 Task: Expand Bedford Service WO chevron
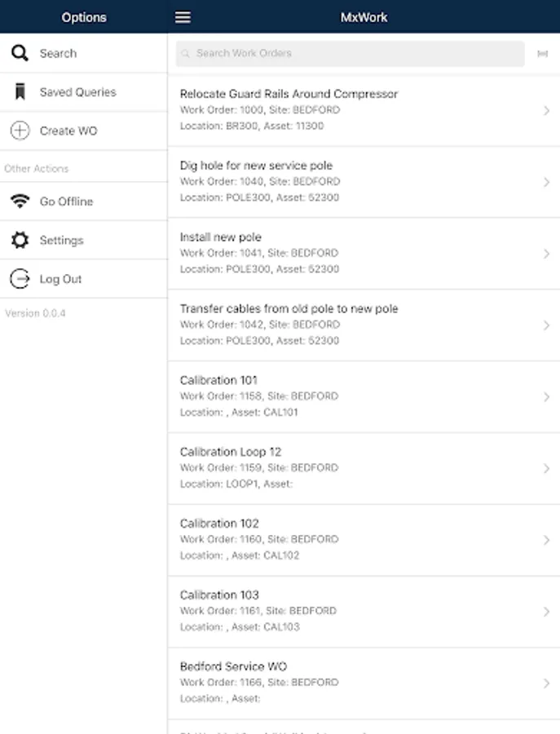(546, 683)
